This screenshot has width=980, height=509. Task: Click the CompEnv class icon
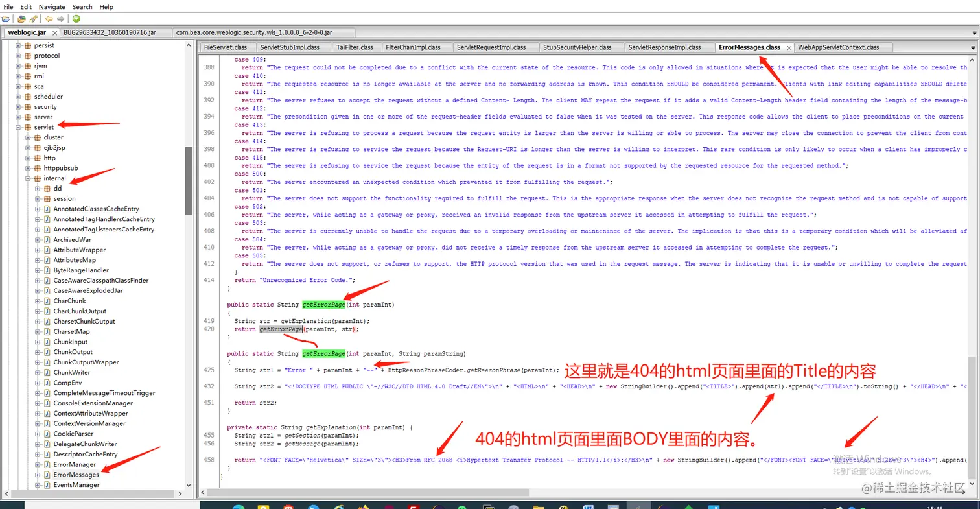pyautogui.click(x=47, y=383)
